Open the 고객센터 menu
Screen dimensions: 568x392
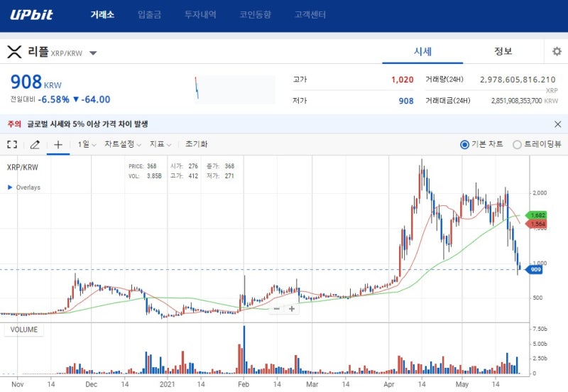point(310,14)
